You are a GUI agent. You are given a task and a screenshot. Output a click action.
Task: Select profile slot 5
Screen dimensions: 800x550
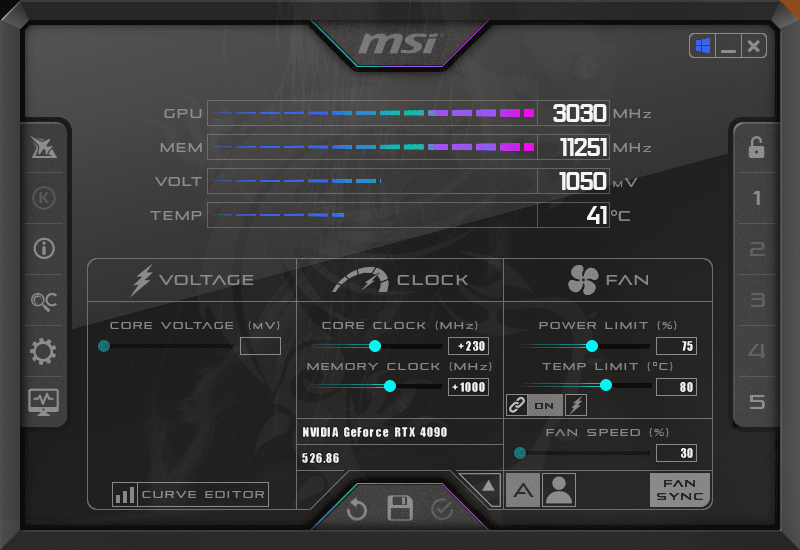tap(757, 402)
